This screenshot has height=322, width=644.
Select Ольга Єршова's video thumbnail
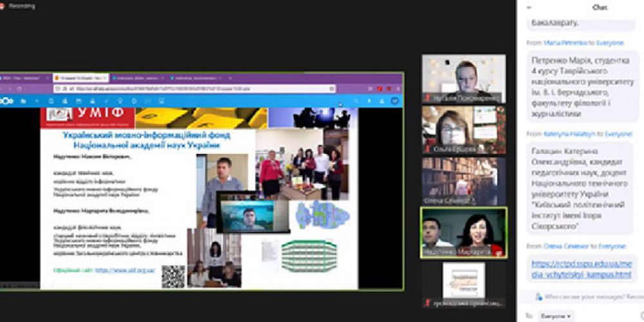pyautogui.click(x=464, y=129)
